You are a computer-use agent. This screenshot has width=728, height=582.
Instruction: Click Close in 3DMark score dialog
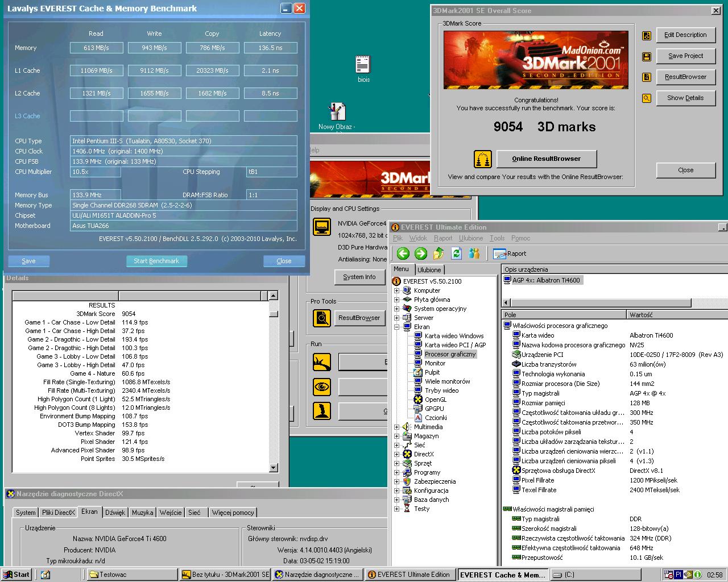685,170
